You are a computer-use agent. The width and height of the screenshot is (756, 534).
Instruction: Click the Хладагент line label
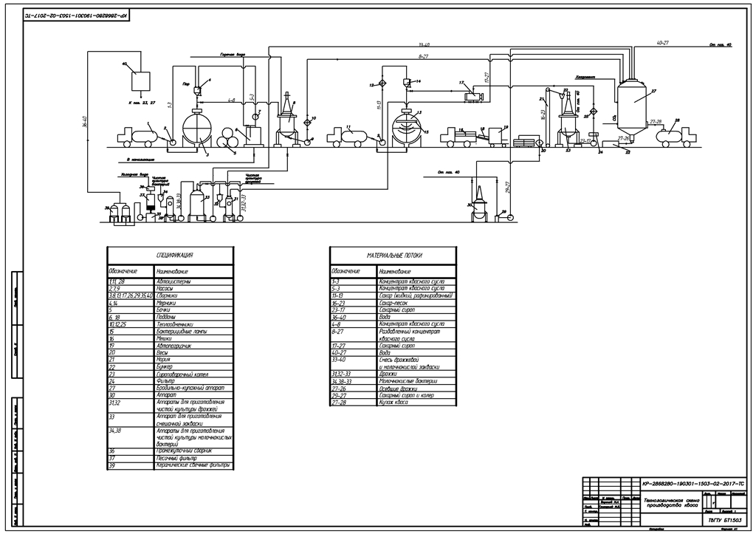tap(585, 77)
